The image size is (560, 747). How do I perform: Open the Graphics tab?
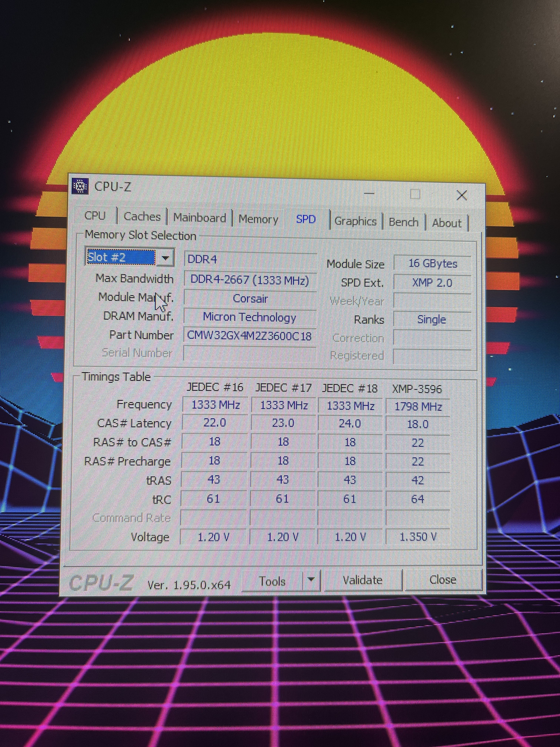pyautogui.click(x=355, y=221)
